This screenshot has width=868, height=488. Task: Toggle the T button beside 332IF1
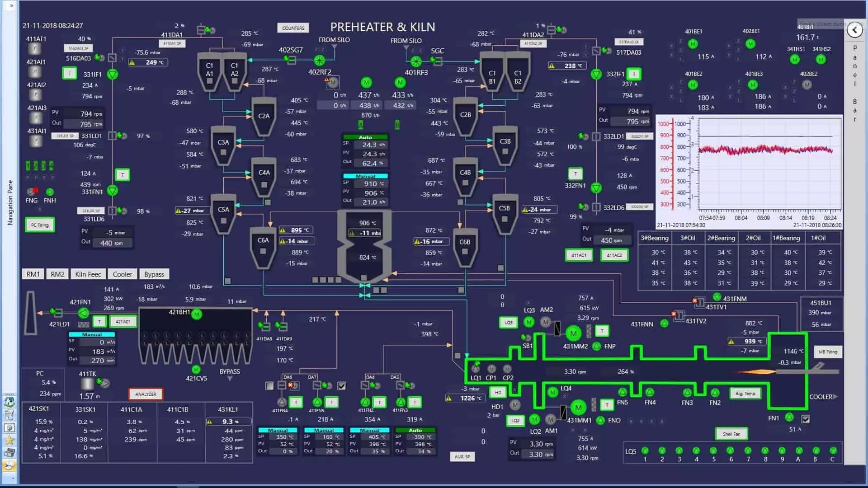click(634, 74)
